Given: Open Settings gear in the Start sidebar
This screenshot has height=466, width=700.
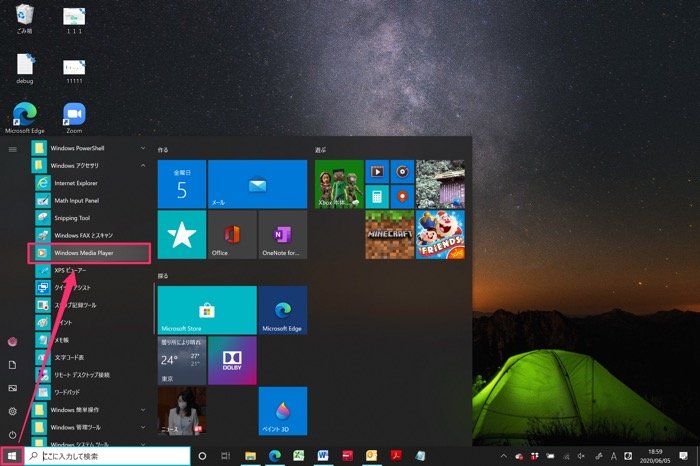Looking at the screenshot, I should [12, 412].
